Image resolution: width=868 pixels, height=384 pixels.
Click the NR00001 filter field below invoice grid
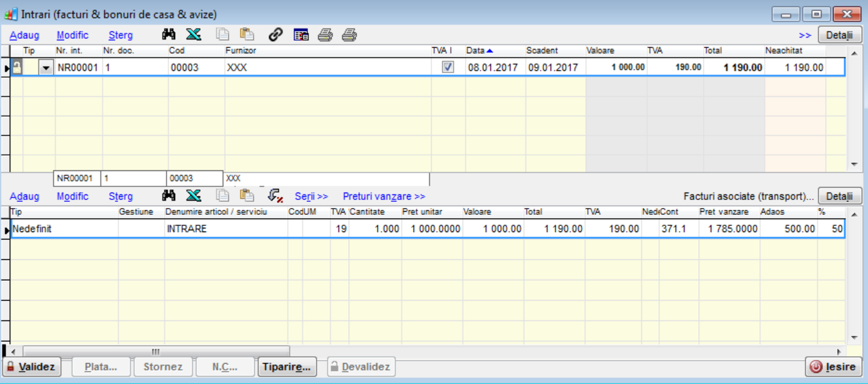click(x=77, y=178)
